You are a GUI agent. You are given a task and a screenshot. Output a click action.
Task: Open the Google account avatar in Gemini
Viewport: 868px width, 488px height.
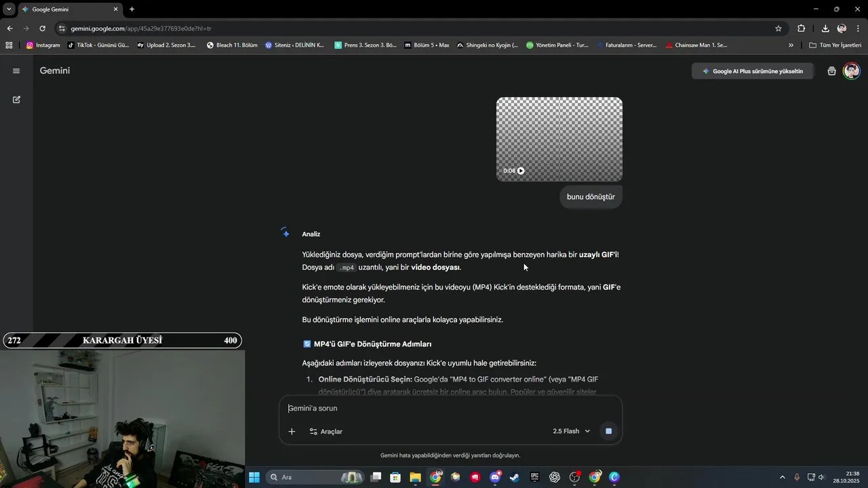pyautogui.click(x=851, y=71)
